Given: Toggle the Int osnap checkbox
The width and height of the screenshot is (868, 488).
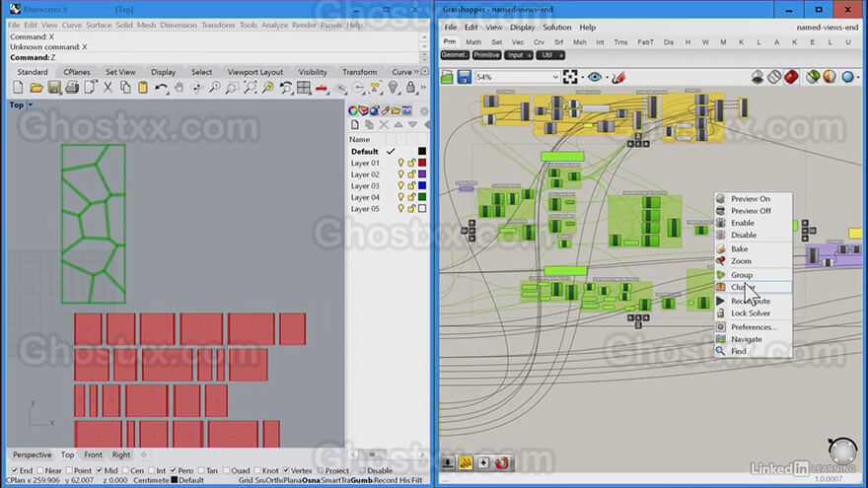Looking at the screenshot, I should coord(151,470).
